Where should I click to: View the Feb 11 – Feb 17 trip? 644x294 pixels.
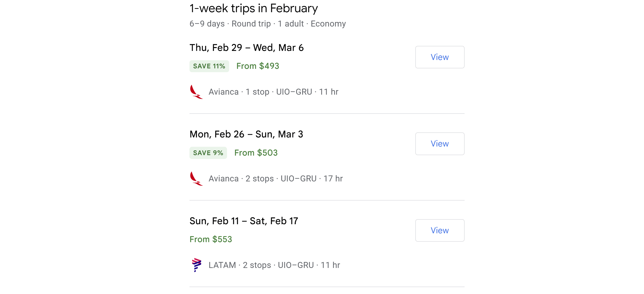[x=439, y=230]
